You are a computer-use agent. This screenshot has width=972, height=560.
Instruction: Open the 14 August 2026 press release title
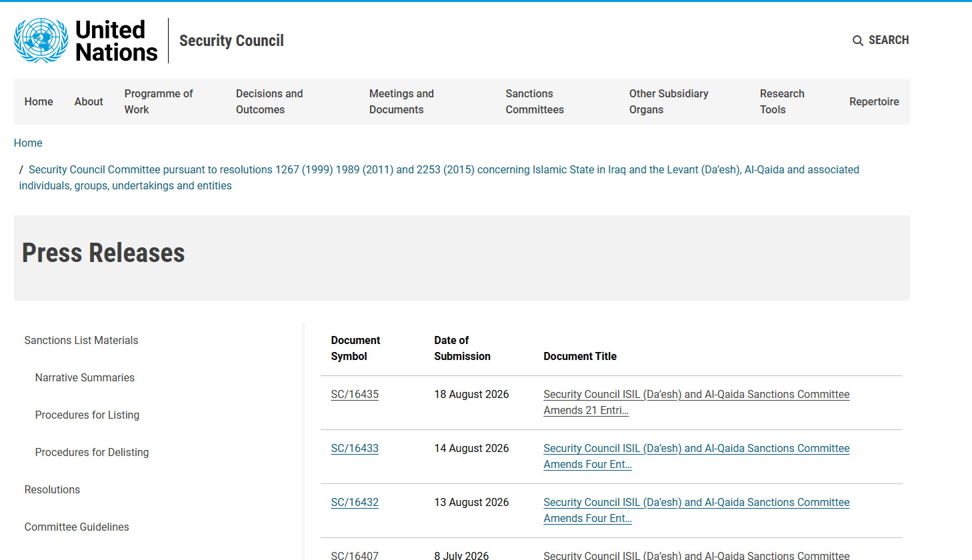point(697,457)
